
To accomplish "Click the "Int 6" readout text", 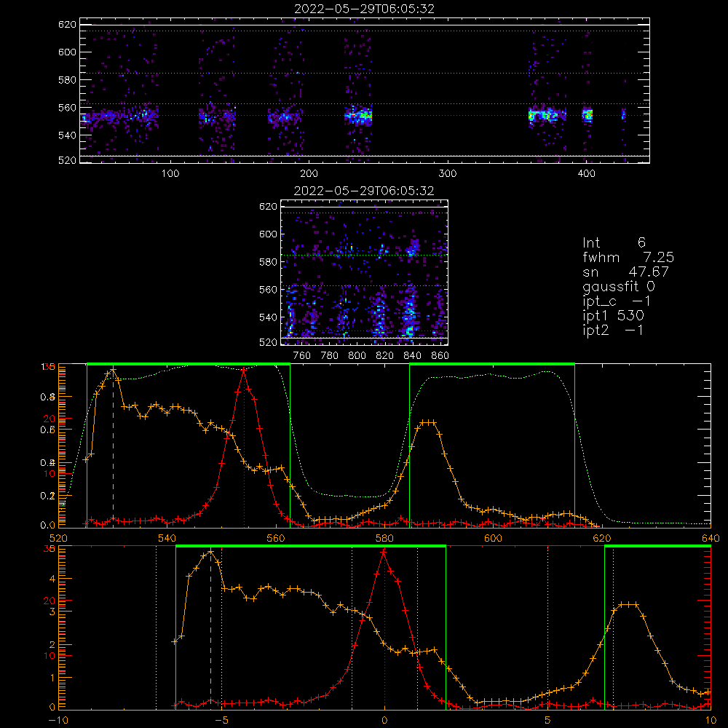I will (x=614, y=242).
